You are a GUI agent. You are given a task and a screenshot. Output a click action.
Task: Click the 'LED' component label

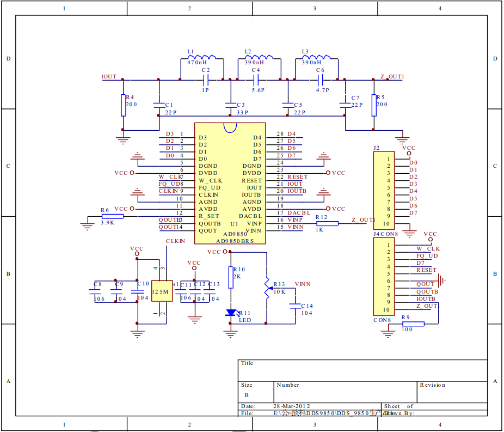coord(245,320)
